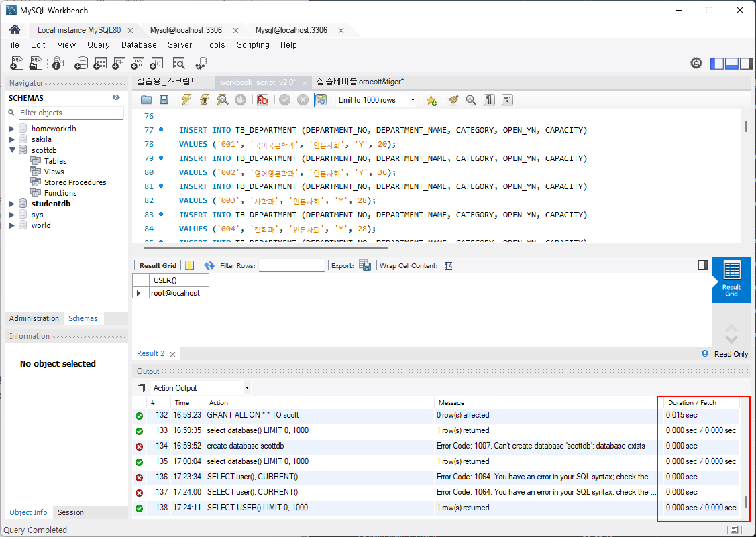
Task: Expand the sys schema
Action: pos(11,215)
